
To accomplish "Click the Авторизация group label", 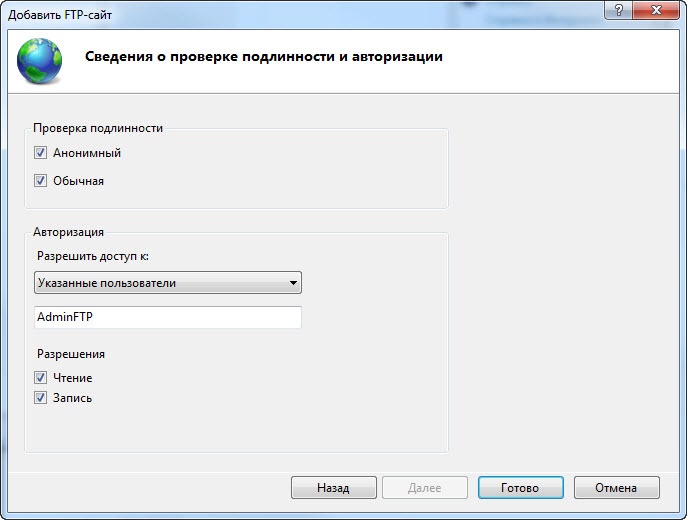I will [x=70, y=232].
